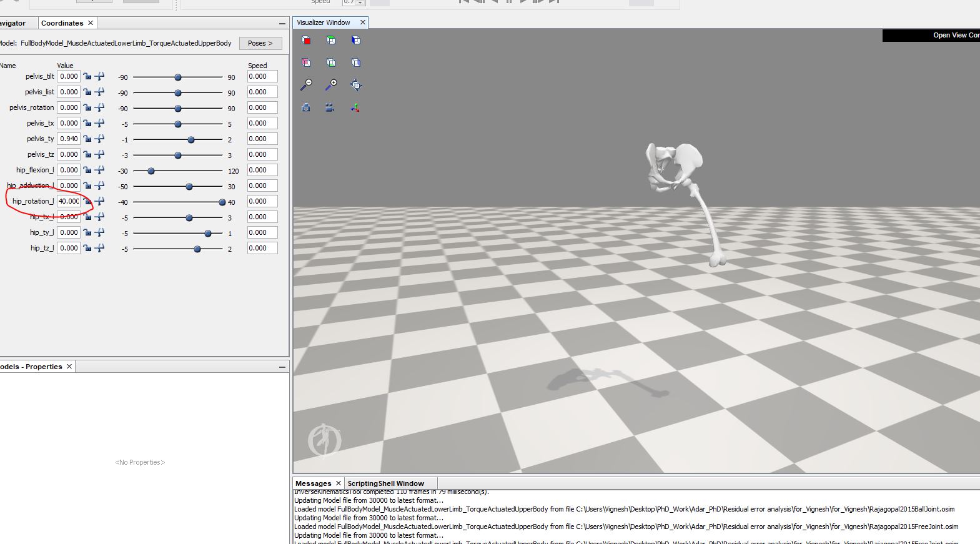Select the pink-face cube view icon
This screenshot has height=544, width=980.
[306, 62]
